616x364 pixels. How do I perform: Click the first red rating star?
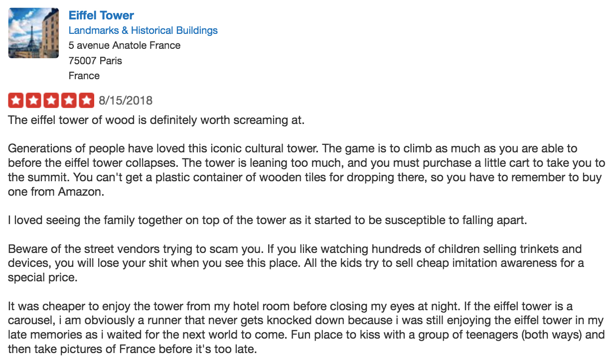point(15,101)
